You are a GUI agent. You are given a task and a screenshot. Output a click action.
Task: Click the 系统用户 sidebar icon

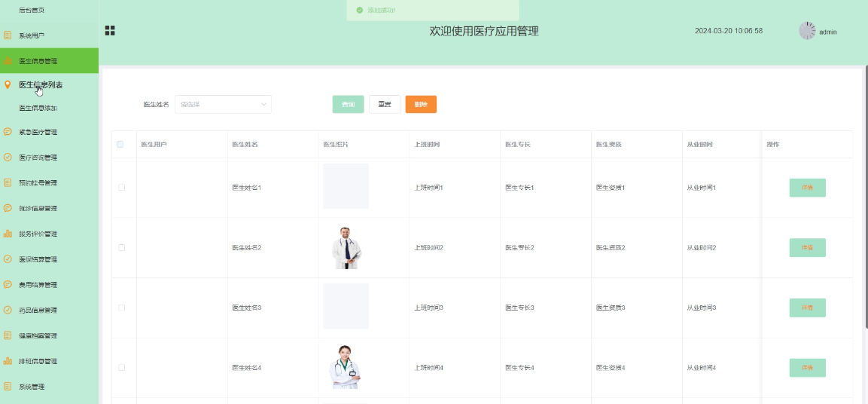click(x=8, y=35)
